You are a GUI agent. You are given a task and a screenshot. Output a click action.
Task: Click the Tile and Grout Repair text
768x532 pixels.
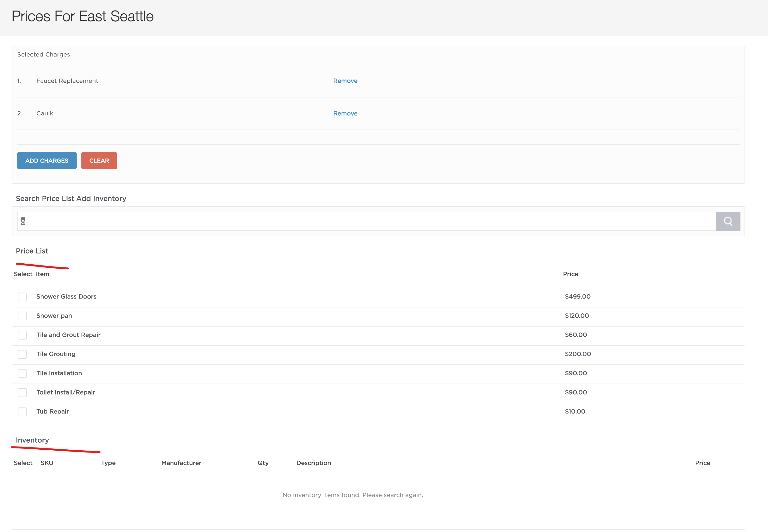68,335
